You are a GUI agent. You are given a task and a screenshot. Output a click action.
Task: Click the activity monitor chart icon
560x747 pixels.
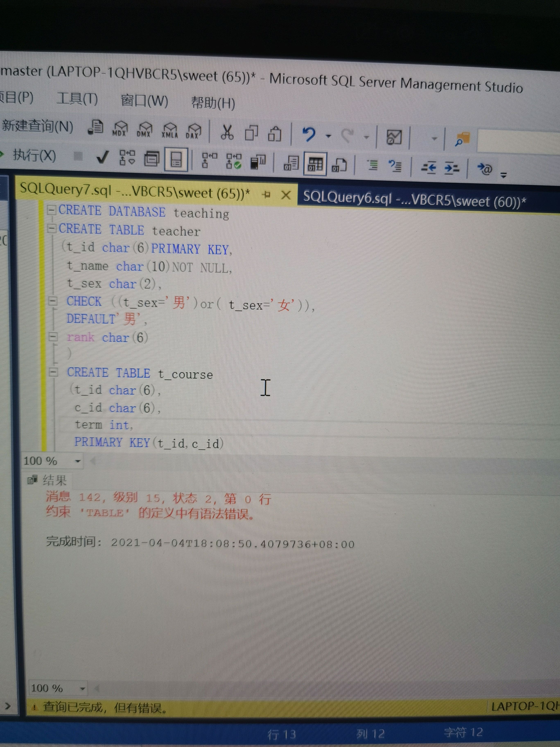coord(394,137)
